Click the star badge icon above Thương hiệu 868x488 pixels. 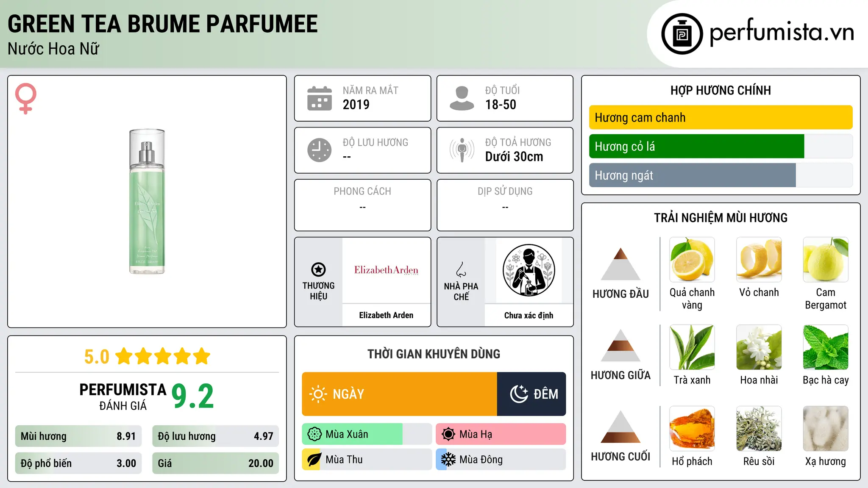pos(318,269)
